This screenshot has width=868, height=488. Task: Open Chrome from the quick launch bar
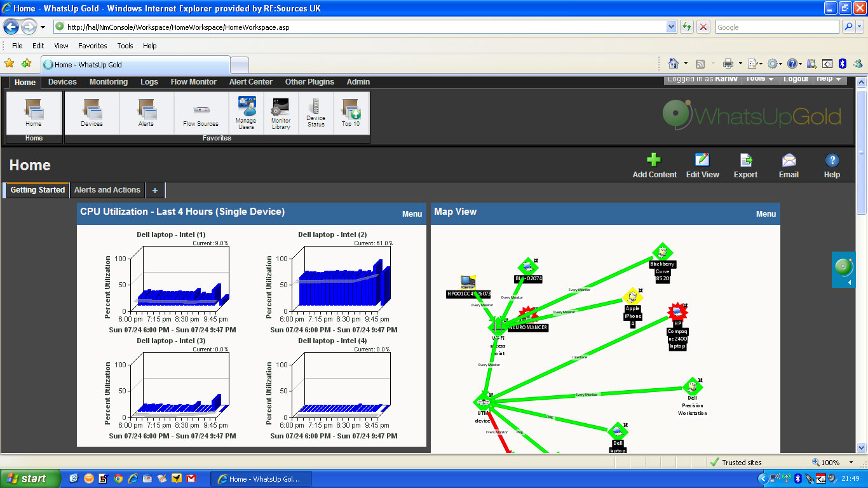click(118, 478)
